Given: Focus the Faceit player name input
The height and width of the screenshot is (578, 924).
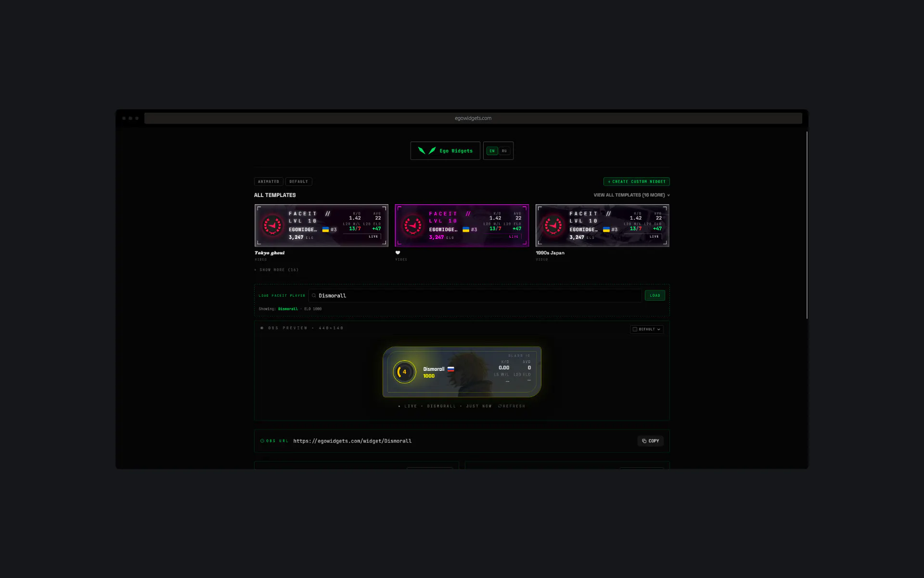Looking at the screenshot, I should pyautogui.click(x=475, y=296).
